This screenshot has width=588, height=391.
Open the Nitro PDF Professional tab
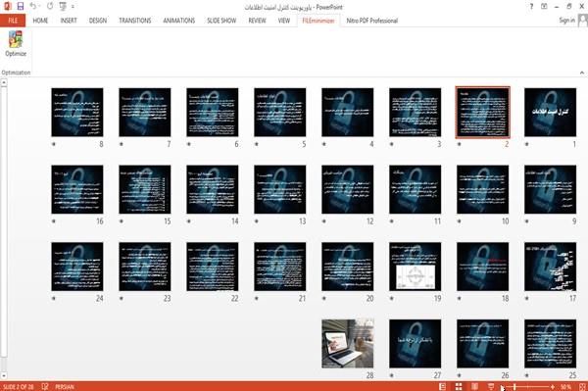pos(372,21)
